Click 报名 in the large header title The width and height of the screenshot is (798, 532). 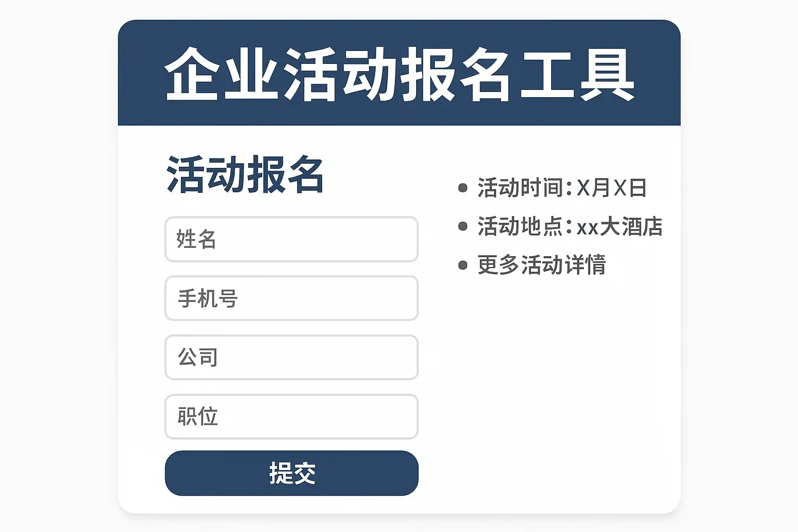(457, 74)
